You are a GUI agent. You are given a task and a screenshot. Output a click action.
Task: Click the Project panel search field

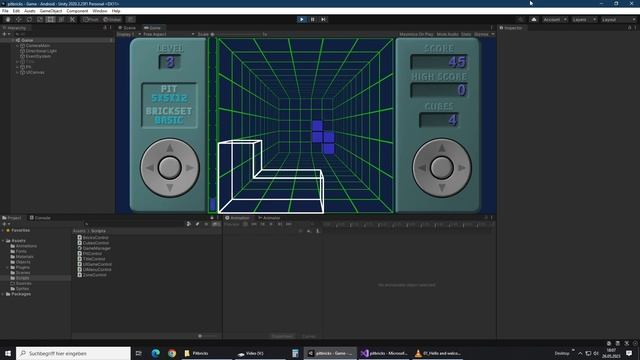coord(135,224)
